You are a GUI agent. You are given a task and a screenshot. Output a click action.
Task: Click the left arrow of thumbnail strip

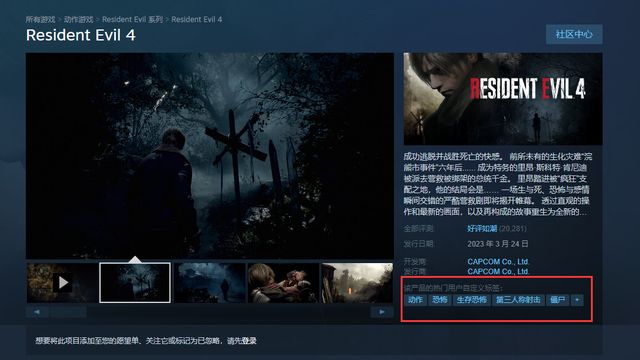tap(37, 312)
